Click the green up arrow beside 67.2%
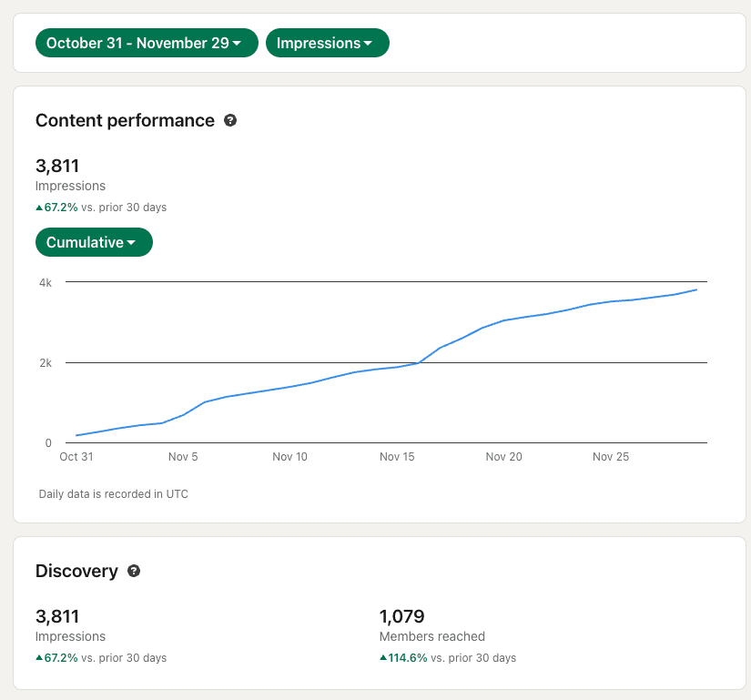Viewport: 751px width, 700px height. [38, 207]
